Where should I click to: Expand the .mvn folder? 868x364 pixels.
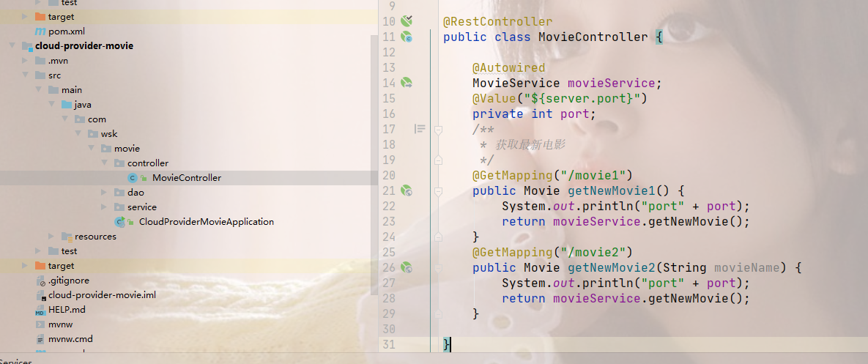25,61
